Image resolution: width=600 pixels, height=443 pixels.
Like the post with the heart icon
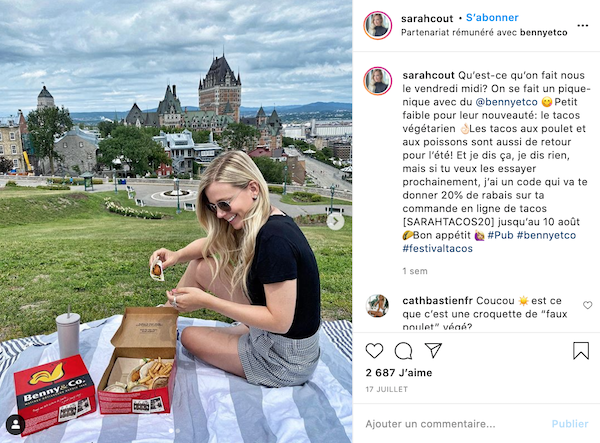(x=374, y=350)
